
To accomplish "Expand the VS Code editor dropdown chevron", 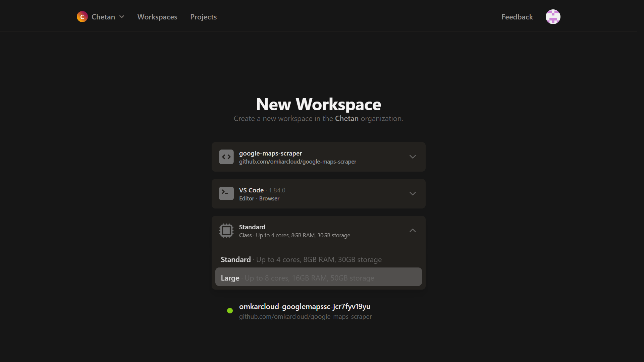I will (413, 194).
